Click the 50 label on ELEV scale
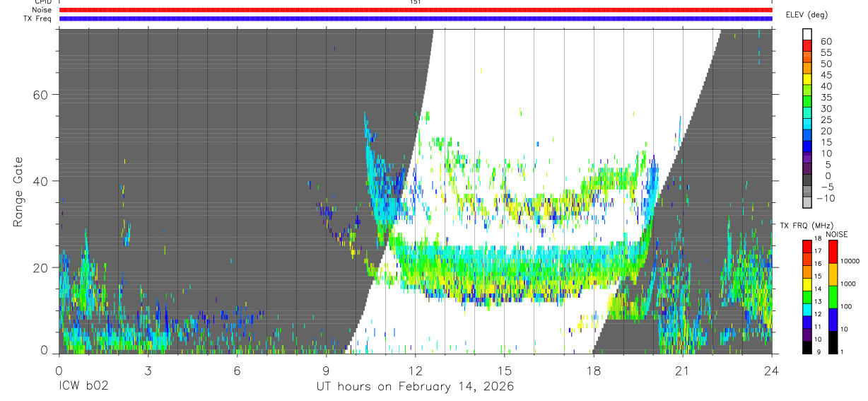The width and height of the screenshot is (868, 401). [826, 64]
